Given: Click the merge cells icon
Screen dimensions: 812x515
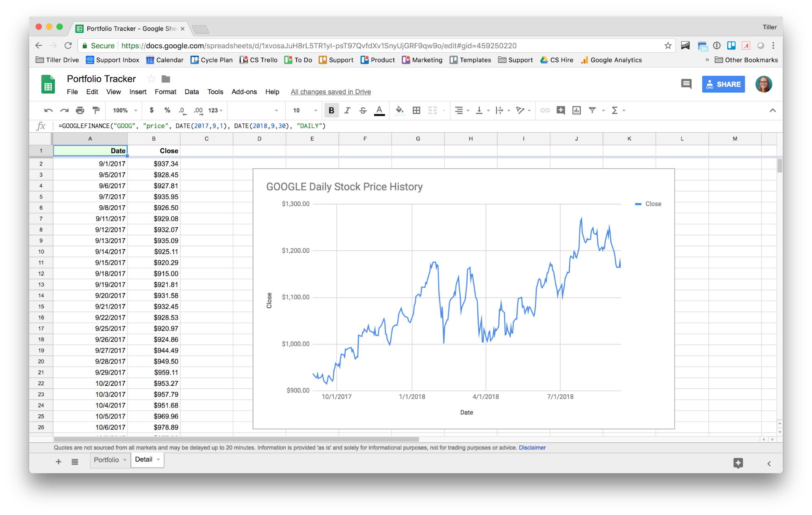Looking at the screenshot, I should 433,110.
